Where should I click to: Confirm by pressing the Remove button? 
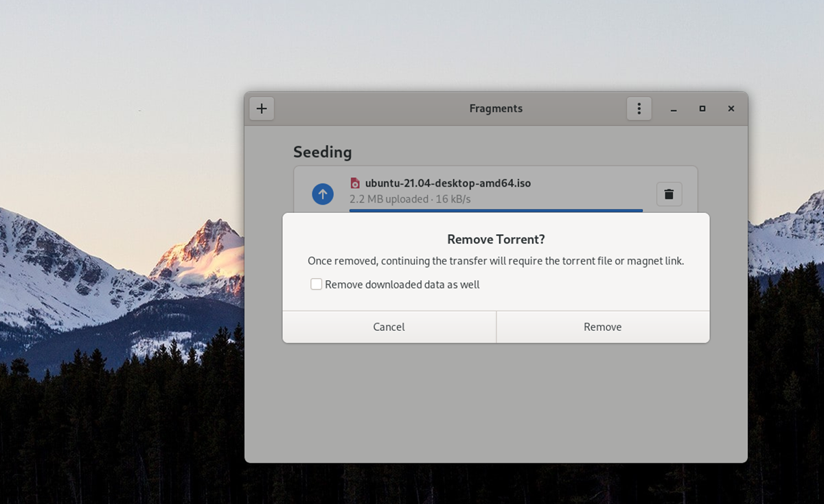tap(602, 327)
